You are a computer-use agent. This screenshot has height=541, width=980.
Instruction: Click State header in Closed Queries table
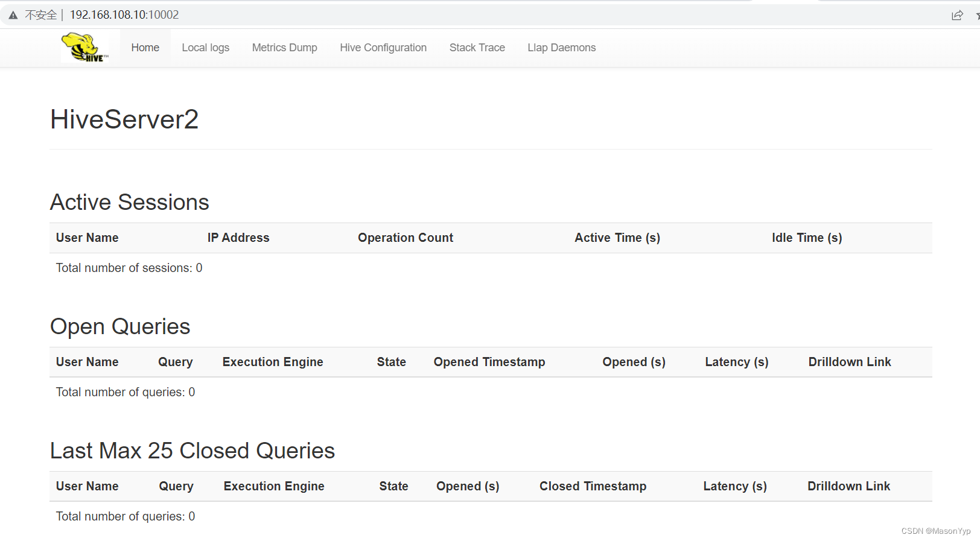coord(394,486)
